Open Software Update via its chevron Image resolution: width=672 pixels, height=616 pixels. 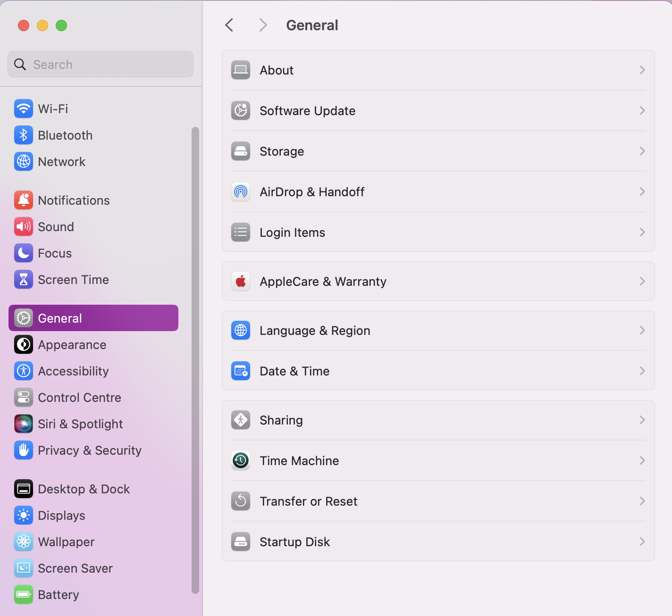(642, 110)
